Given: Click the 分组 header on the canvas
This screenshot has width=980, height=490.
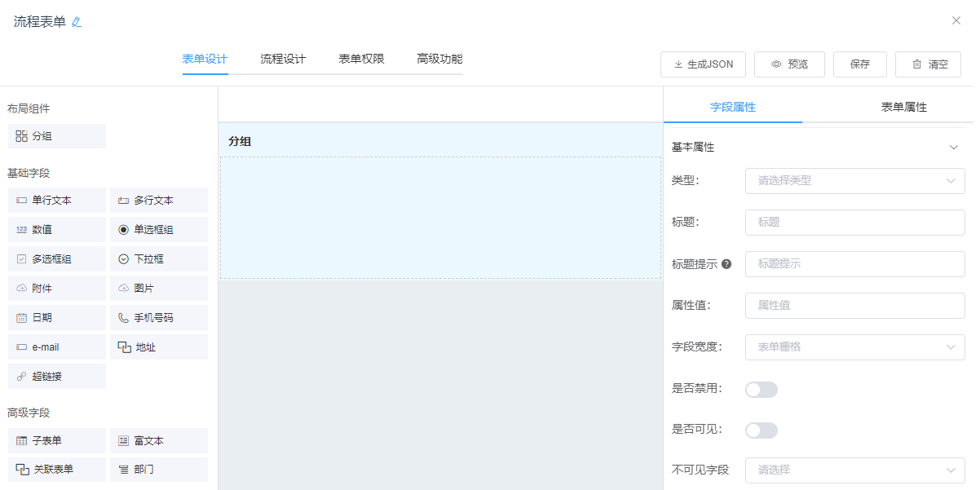Looking at the screenshot, I should click(240, 141).
